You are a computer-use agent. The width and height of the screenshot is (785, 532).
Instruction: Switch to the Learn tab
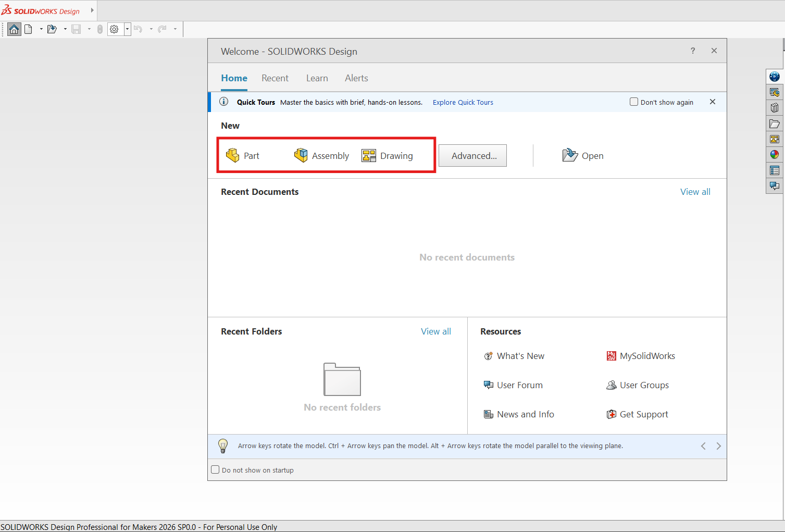(x=317, y=78)
